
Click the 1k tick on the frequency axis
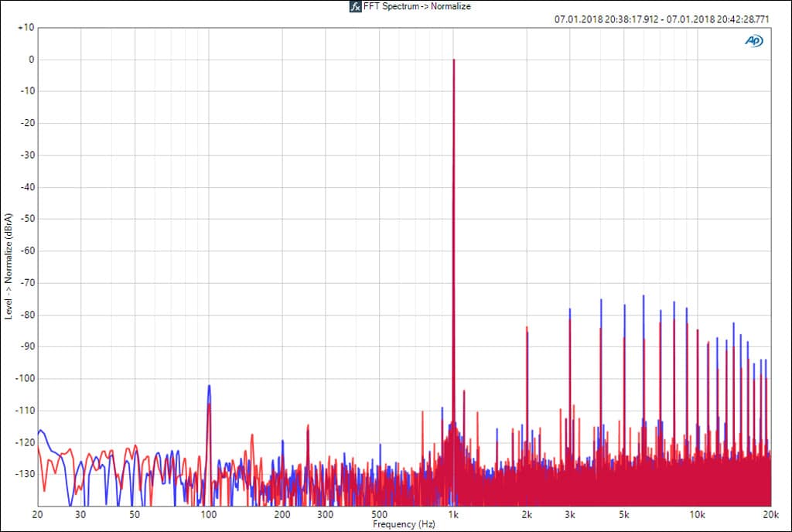coord(454,514)
